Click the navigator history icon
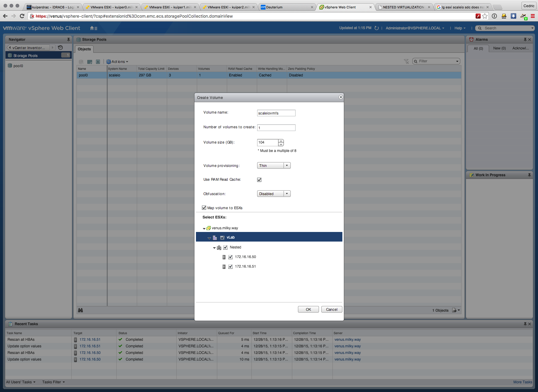Image resolution: width=538 pixels, height=392 pixels. (x=60, y=48)
